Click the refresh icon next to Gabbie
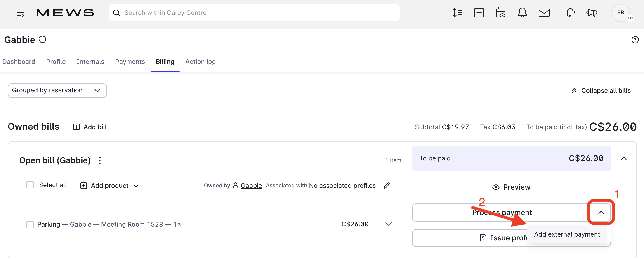Viewport: 644px width, 263px height. coord(42,40)
